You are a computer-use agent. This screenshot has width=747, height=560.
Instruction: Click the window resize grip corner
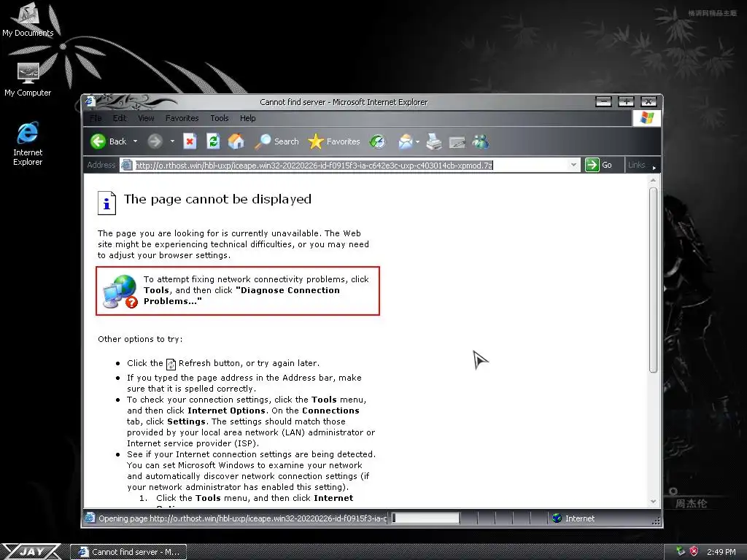point(657,521)
